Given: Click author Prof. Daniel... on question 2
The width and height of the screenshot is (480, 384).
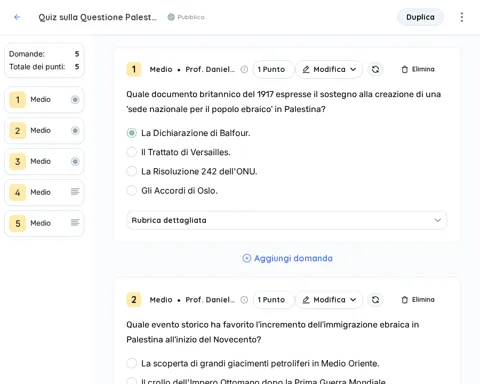Looking at the screenshot, I should click(x=210, y=300).
